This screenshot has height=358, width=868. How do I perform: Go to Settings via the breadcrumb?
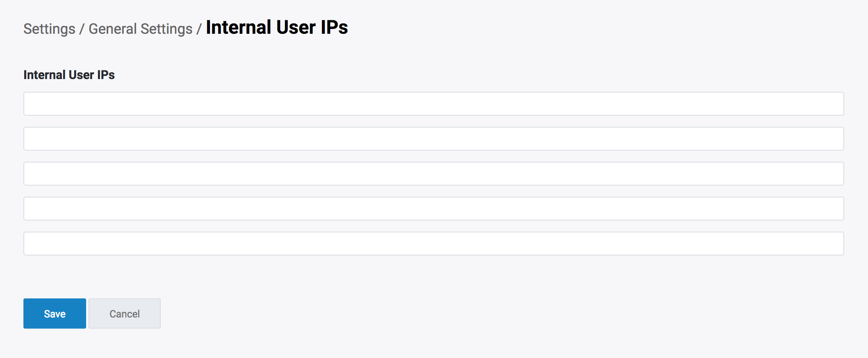click(49, 29)
